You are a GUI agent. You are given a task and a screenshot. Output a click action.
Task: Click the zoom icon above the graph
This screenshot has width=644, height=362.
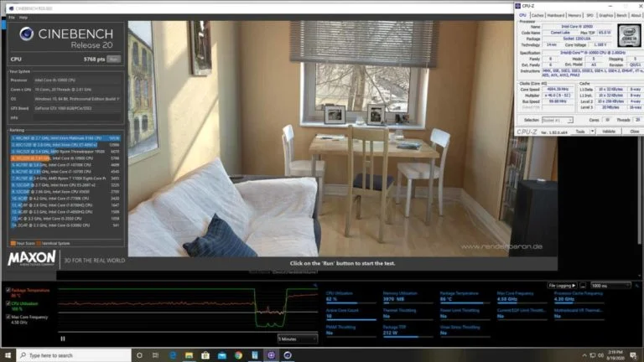click(x=315, y=285)
